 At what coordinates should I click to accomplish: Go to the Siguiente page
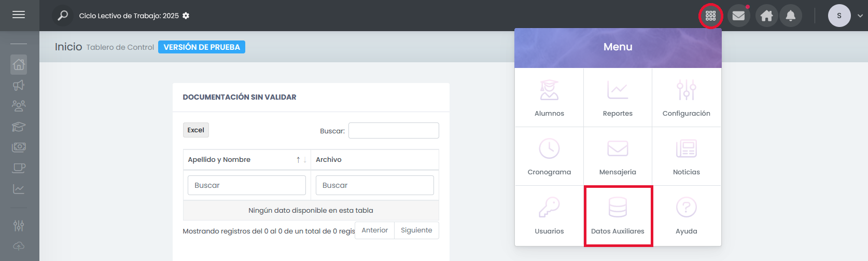tap(416, 230)
